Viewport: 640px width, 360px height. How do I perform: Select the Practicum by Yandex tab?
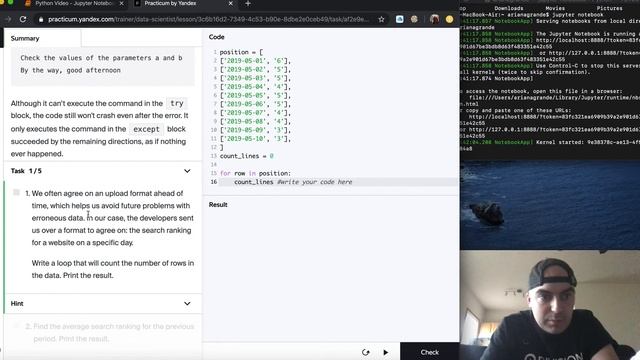(169, 3)
